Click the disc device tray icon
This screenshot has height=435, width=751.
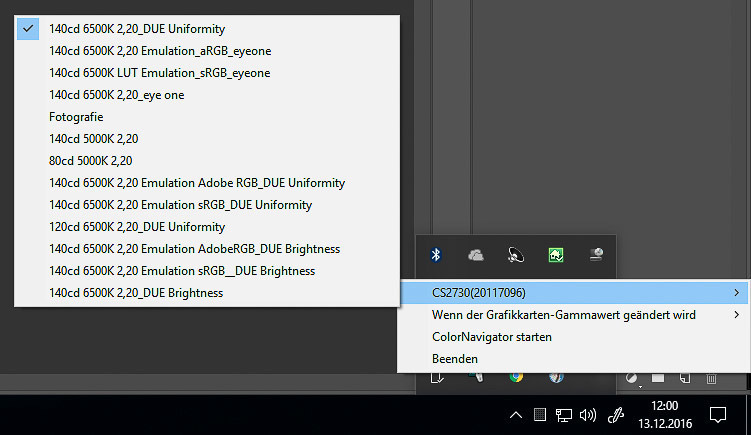pos(596,254)
